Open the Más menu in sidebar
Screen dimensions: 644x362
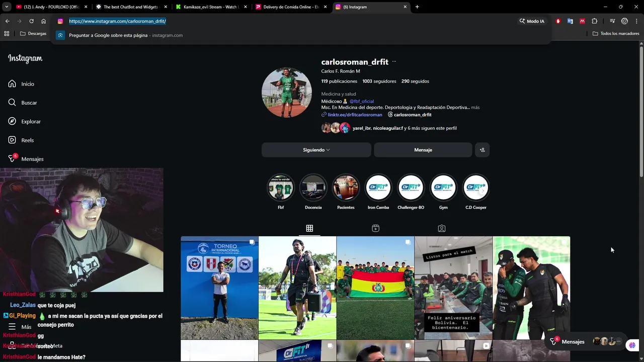(x=21, y=327)
